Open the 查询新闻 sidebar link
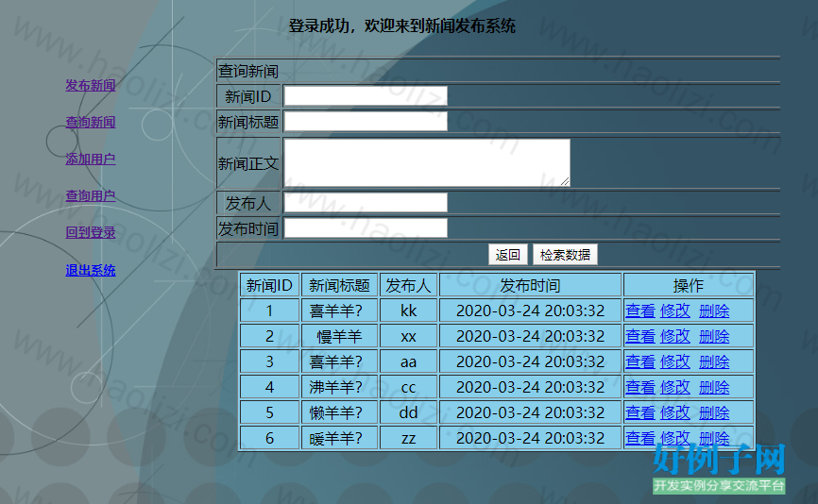Image resolution: width=818 pixels, height=504 pixels. [x=91, y=122]
